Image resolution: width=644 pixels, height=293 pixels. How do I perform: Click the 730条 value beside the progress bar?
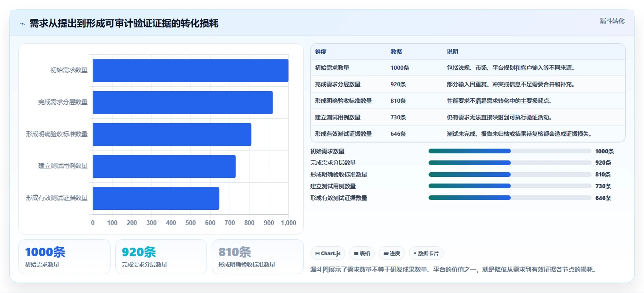click(x=603, y=186)
